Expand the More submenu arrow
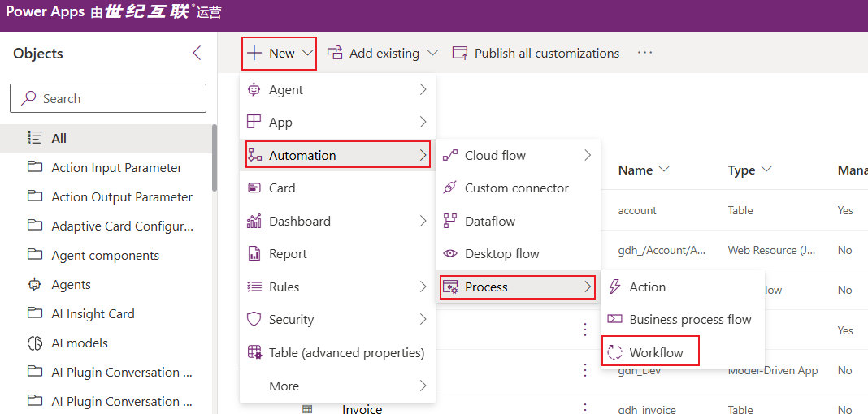 (x=423, y=386)
